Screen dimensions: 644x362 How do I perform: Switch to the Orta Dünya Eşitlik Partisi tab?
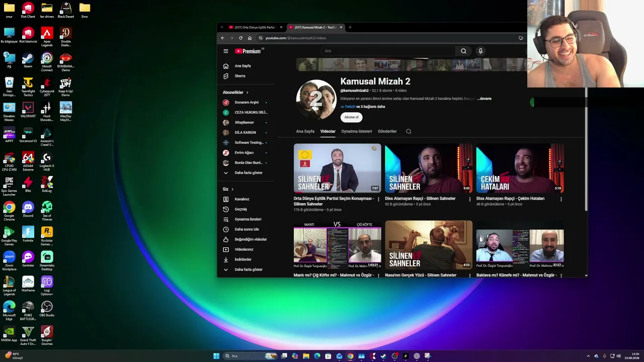click(x=255, y=27)
